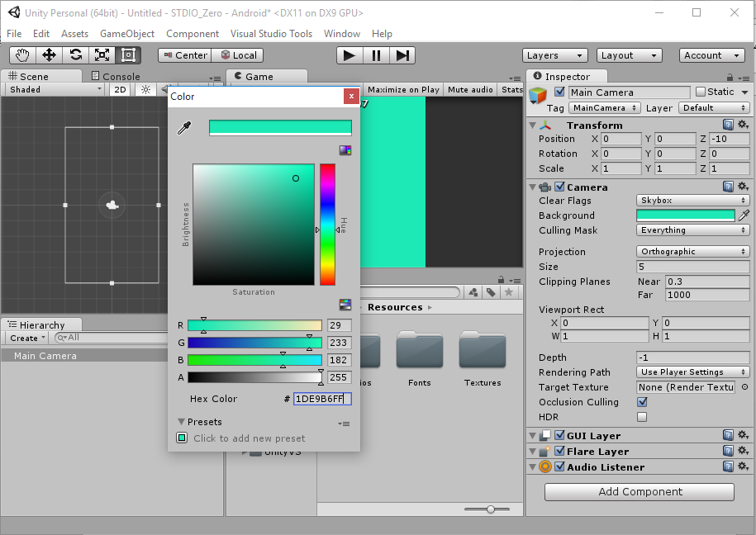Select the Move tool
Viewport: 756px width, 535px height.
pos(50,55)
